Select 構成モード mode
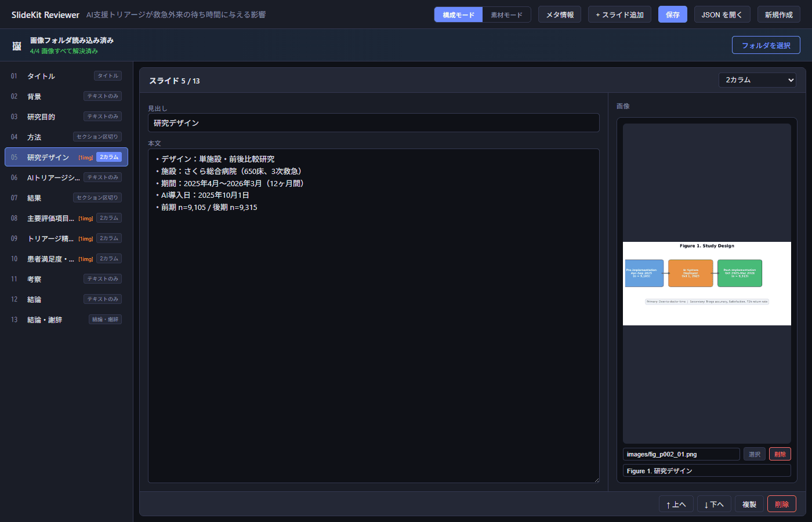 click(x=458, y=14)
